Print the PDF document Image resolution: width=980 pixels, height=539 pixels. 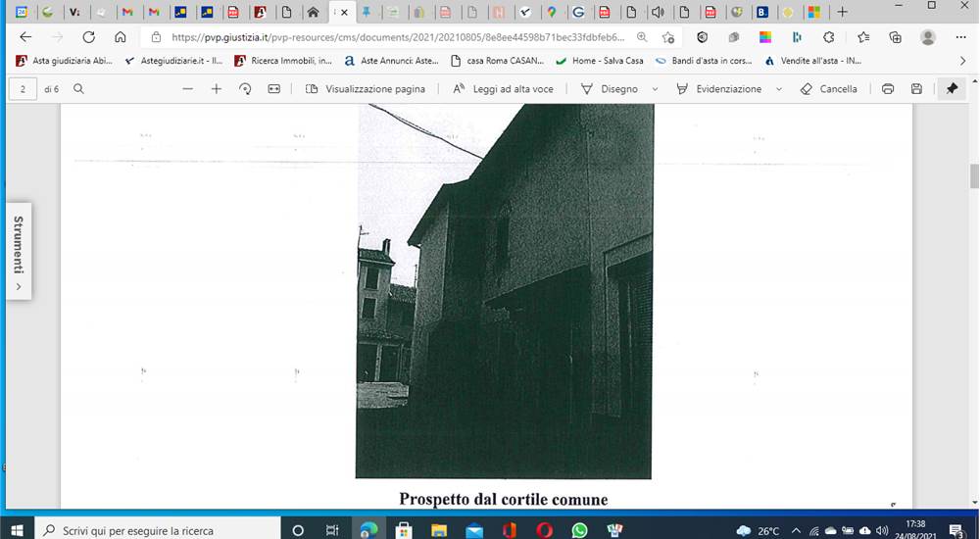[x=888, y=89]
